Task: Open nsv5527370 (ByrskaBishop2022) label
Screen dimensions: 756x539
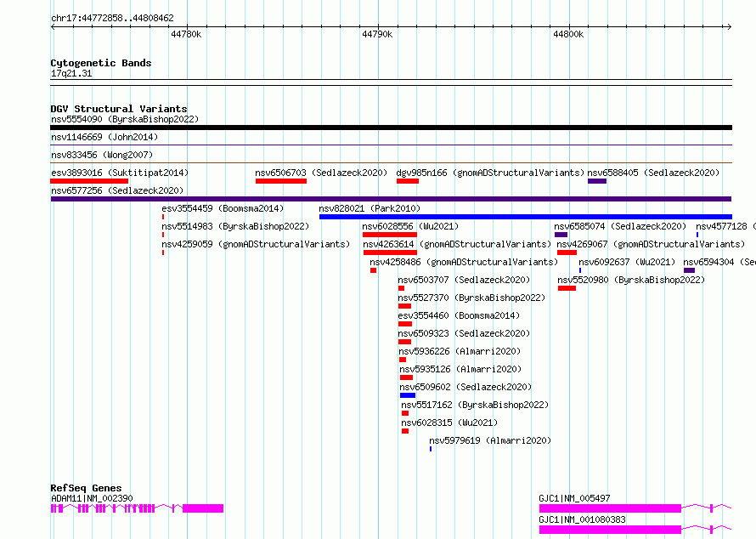Action: point(471,298)
